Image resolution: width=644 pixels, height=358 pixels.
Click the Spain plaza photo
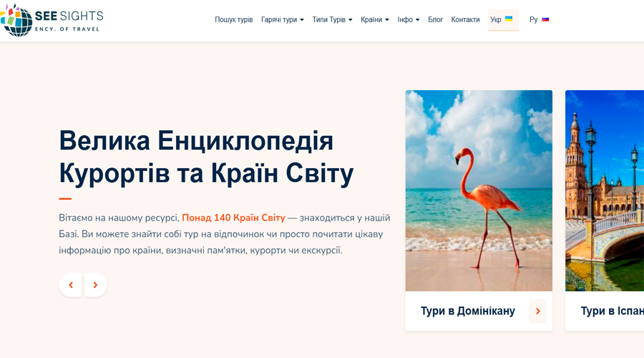tap(605, 190)
